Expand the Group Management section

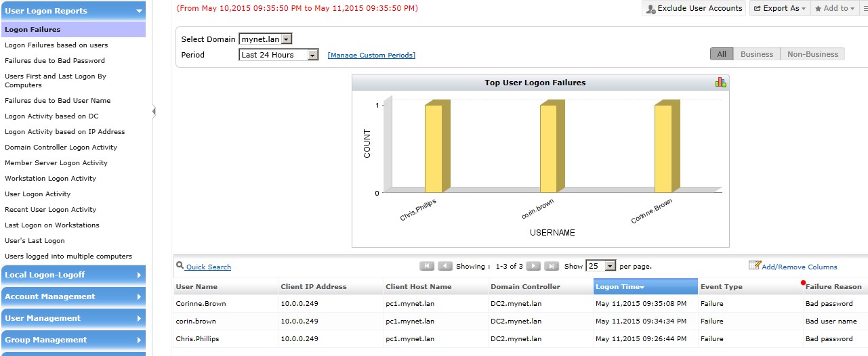click(x=73, y=340)
